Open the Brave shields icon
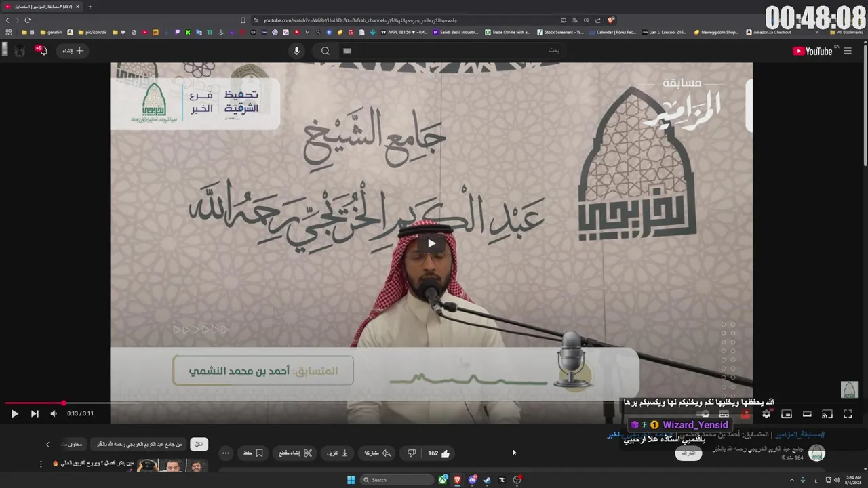The width and height of the screenshot is (868, 488). (611, 20)
